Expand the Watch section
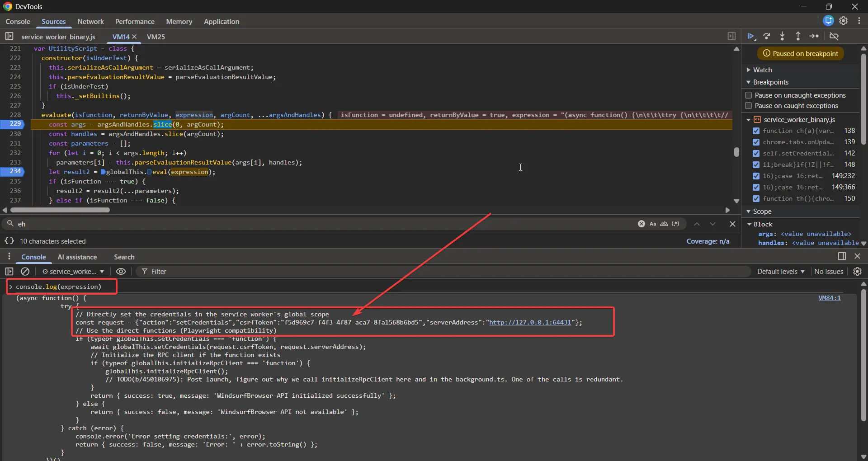This screenshot has height=461, width=868. coord(762,70)
